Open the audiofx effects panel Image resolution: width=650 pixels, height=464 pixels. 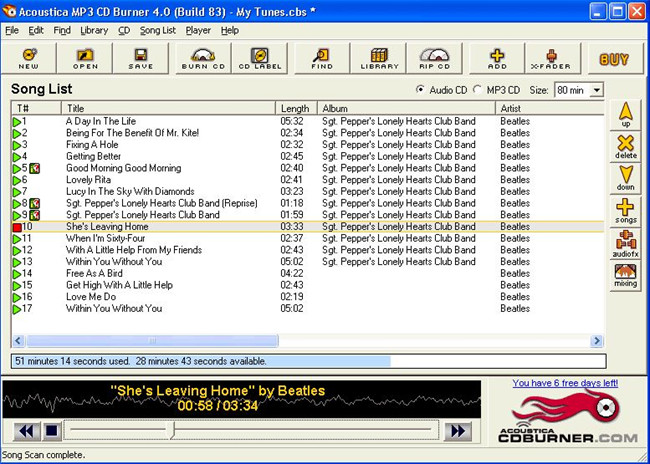pyautogui.click(x=625, y=243)
